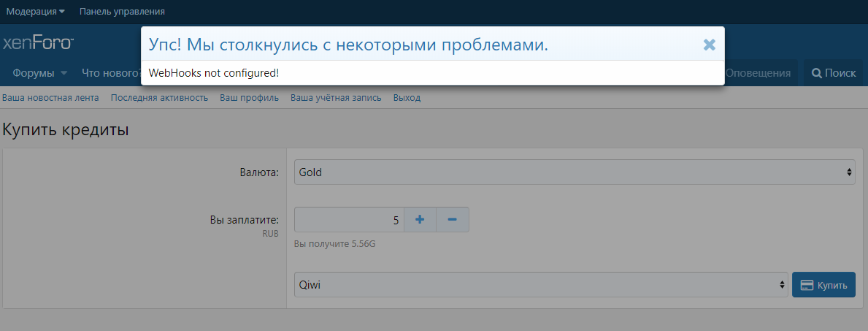The height and width of the screenshot is (331, 868).
Task: Click the xenForo logo
Action: pyautogui.click(x=38, y=42)
